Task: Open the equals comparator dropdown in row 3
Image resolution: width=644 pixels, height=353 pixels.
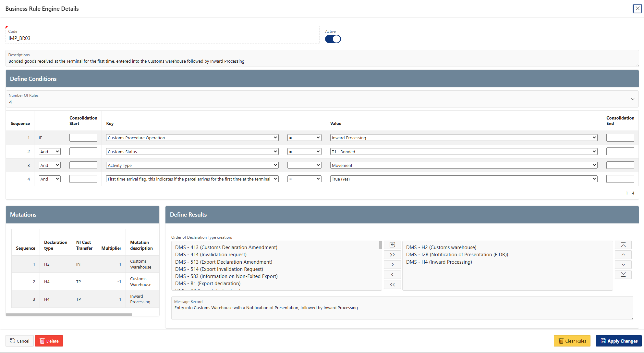Action: 304,165
